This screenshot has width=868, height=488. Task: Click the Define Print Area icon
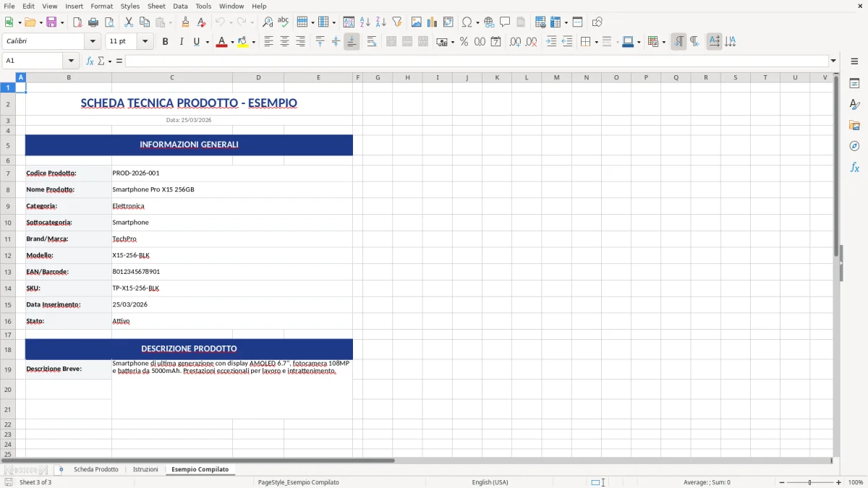pos(540,22)
